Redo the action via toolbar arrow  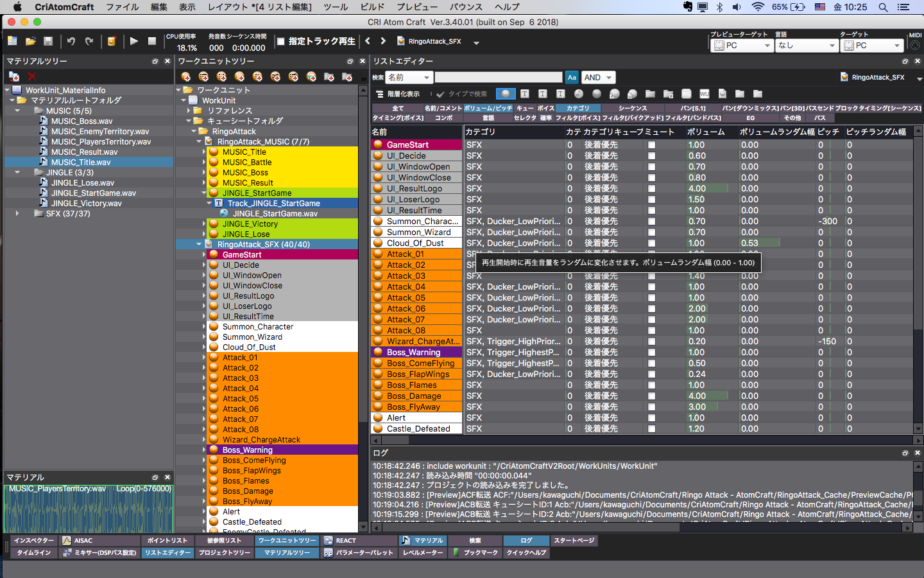tap(89, 41)
